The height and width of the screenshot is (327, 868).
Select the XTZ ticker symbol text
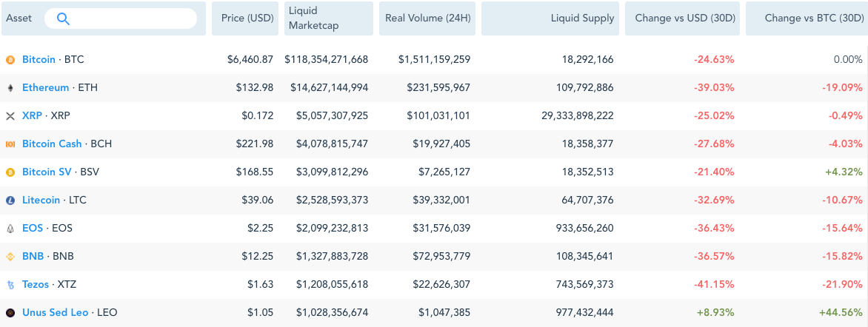67,284
